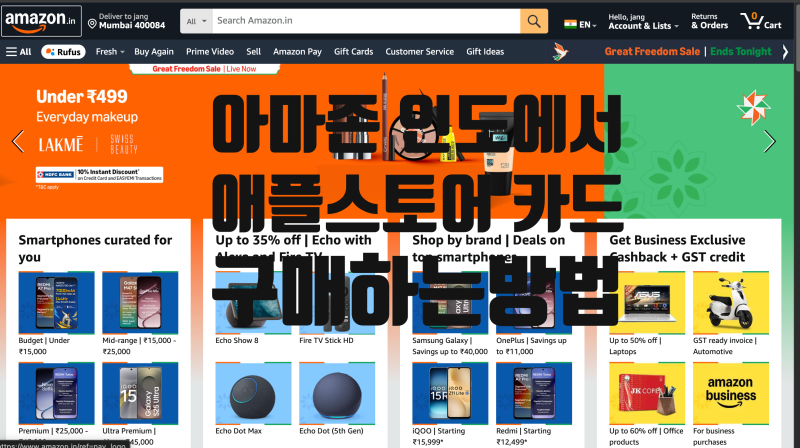Open Mid-range ₹15,000-₹25,000 phones thumbnail

(140, 303)
